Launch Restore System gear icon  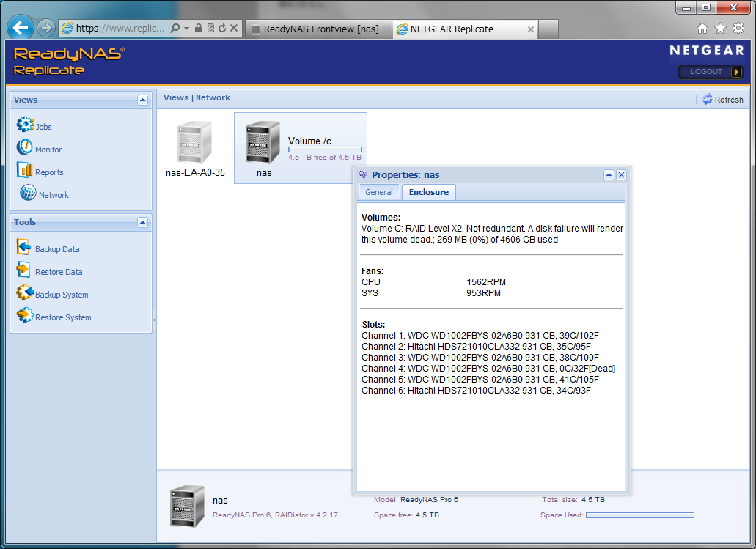[x=25, y=316]
